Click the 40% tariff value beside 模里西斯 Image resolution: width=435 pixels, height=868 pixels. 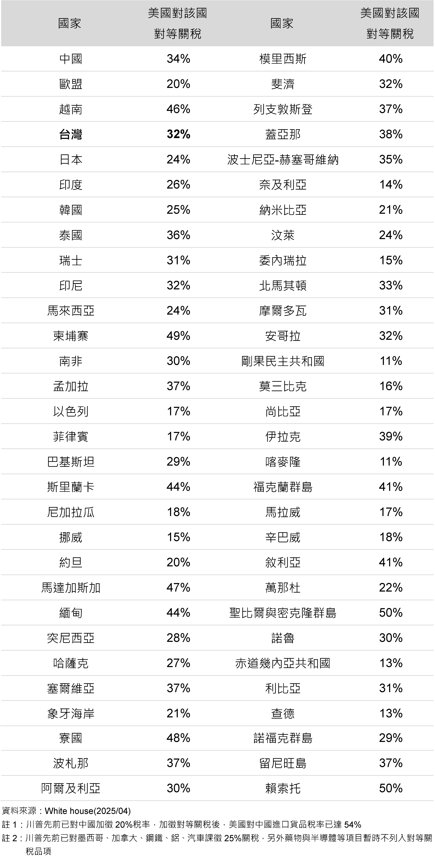click(390, 59)
